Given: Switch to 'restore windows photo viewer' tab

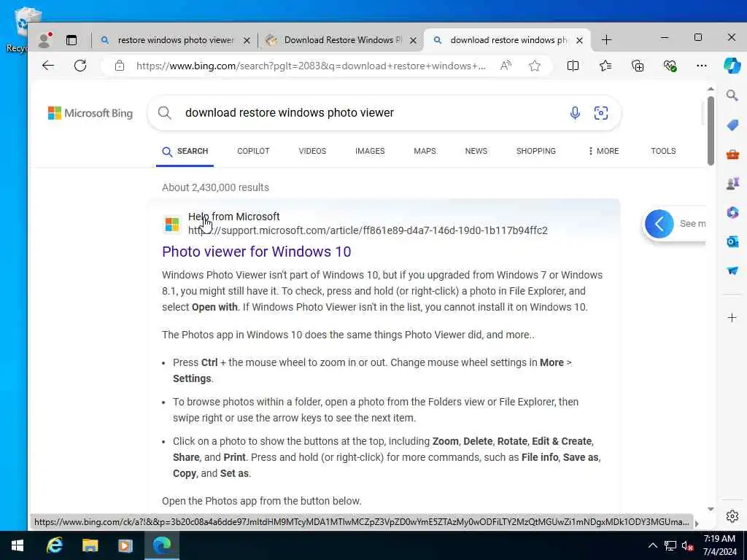Looking at the screenshot, I should pyautogui.click(x=175, y=40).
